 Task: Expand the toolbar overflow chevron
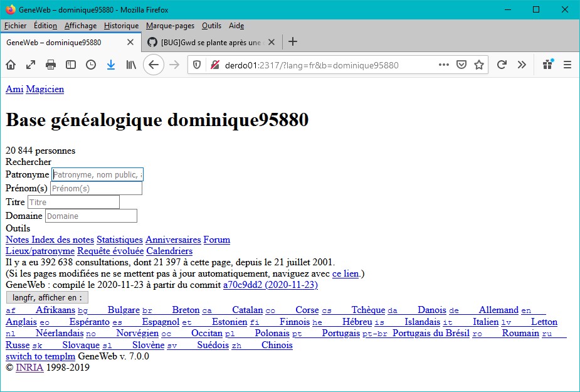click(x=521, y=65)
